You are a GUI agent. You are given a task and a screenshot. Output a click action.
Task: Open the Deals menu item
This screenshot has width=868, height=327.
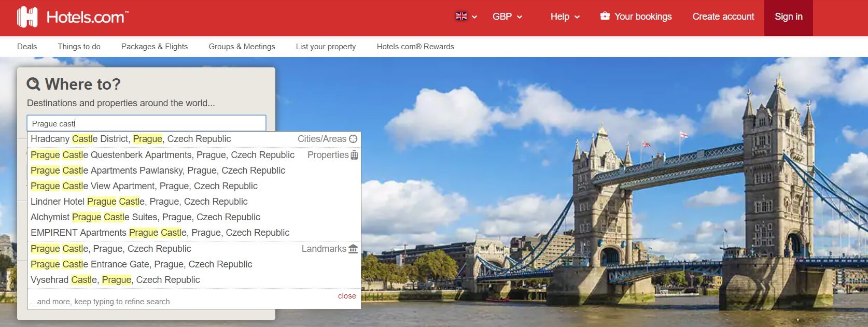click(27, 47)
